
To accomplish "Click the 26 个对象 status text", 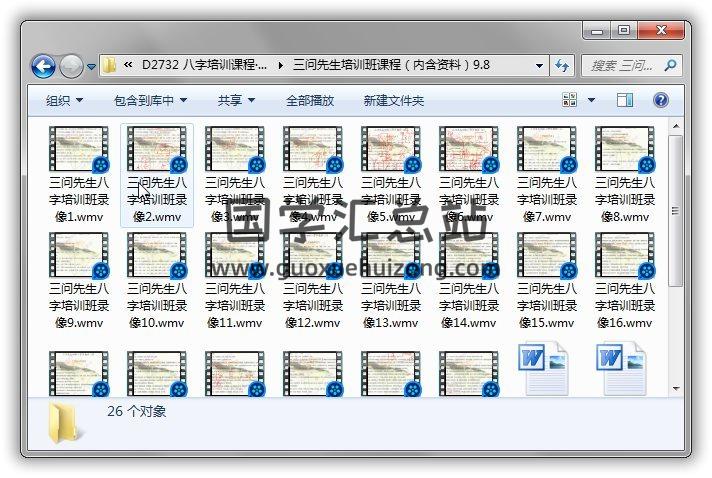I will (x=137, y=411).
